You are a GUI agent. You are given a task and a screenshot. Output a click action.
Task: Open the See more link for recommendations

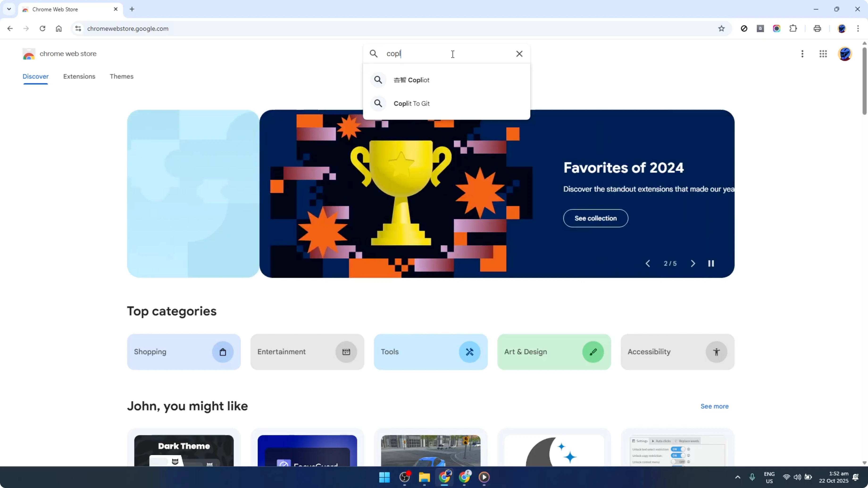pyautogui.click(x=714, y=406)
